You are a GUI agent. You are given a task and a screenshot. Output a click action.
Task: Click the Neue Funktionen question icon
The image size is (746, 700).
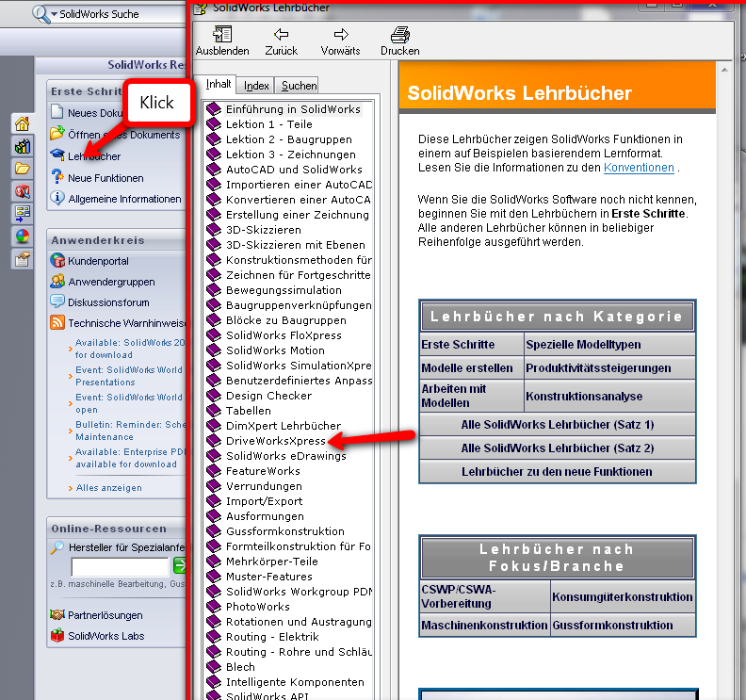click(x=57, y=176)
